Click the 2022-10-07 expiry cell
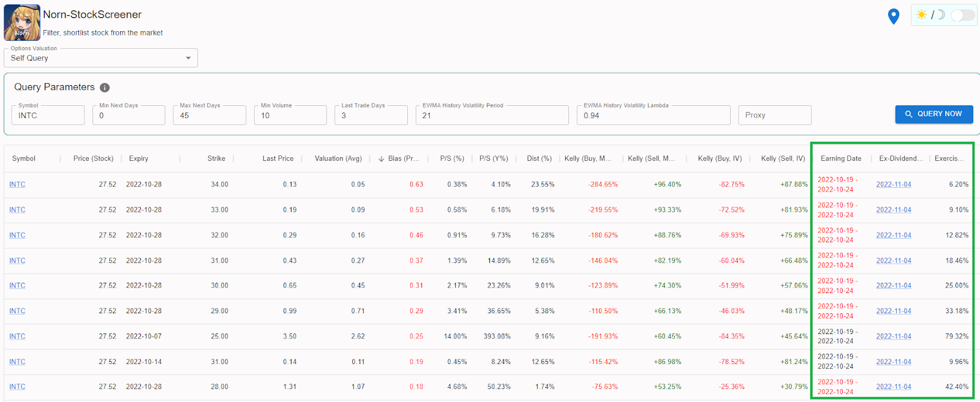This screenshot has height=402, width=980. (x=144, y=337)
